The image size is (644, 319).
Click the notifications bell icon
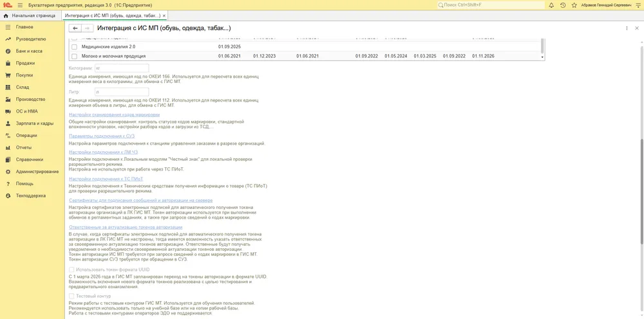click(551, 5)
